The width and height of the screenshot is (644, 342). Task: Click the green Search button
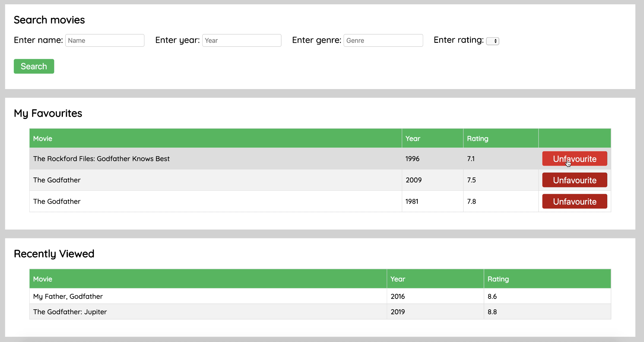(34, 66)
